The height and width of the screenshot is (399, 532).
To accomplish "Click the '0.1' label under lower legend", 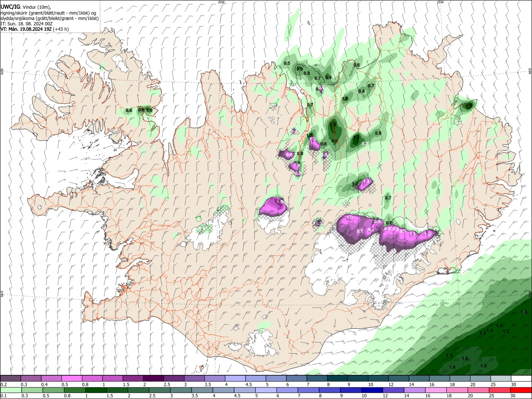I will coord(4,396).
